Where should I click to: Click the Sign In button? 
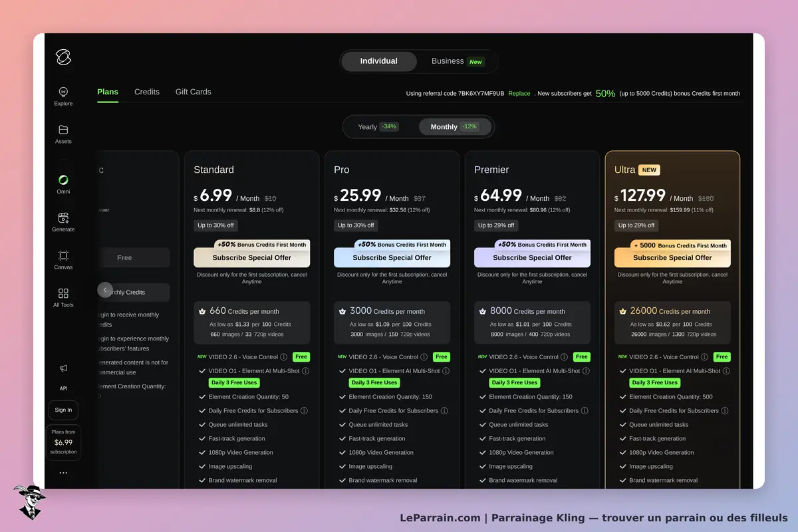63,410
